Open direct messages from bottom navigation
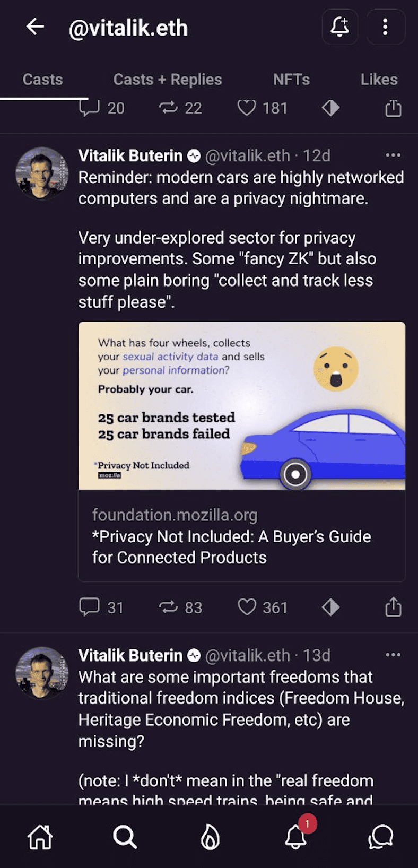The width and height of the screenshot is (418, 868). tap(381, 837)
